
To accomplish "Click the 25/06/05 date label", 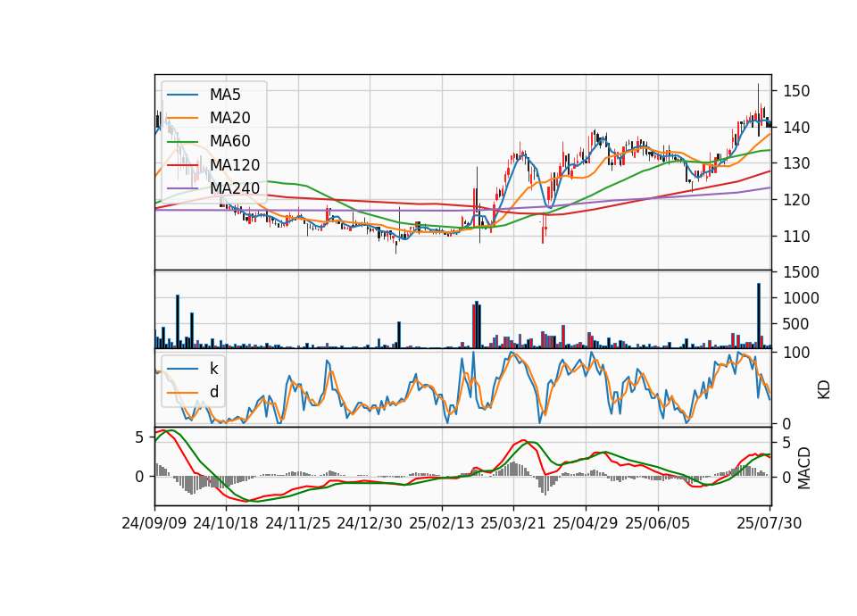I will click(658, 523).
